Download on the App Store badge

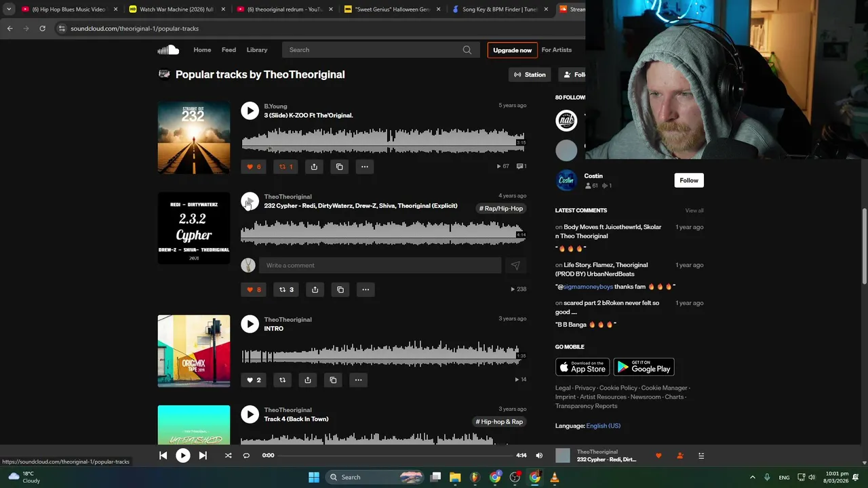click(x=583, y=367)
